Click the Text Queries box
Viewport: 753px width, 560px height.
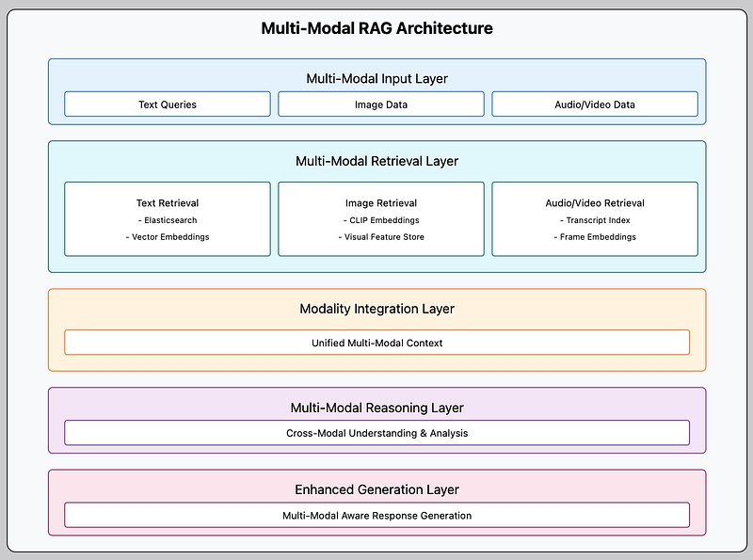168,104
